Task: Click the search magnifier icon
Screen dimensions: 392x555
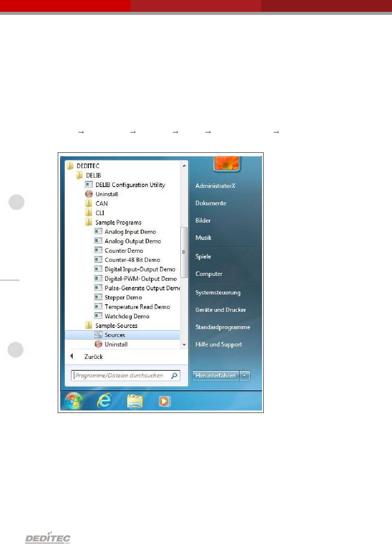Action: pos(174,375)
